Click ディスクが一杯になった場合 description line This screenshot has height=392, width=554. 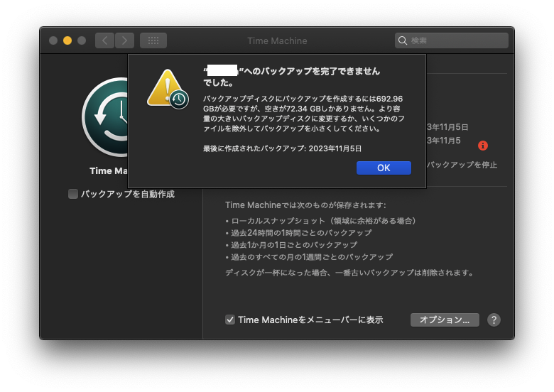[349, 273]
